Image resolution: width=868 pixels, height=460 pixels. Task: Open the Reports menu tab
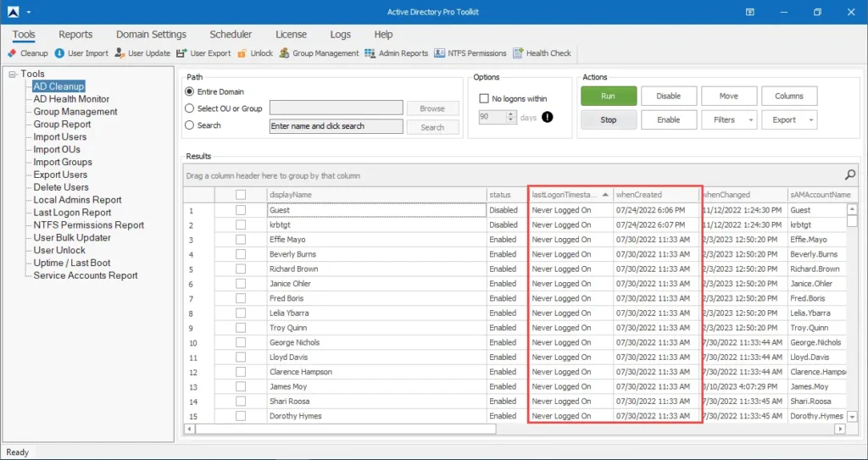pos(75,35)
